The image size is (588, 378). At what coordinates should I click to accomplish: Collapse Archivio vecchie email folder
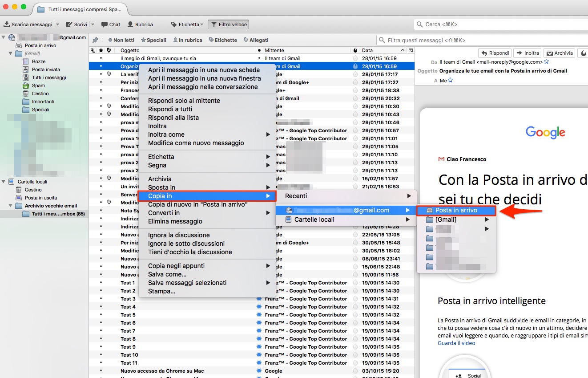click(x=11, y=206)
